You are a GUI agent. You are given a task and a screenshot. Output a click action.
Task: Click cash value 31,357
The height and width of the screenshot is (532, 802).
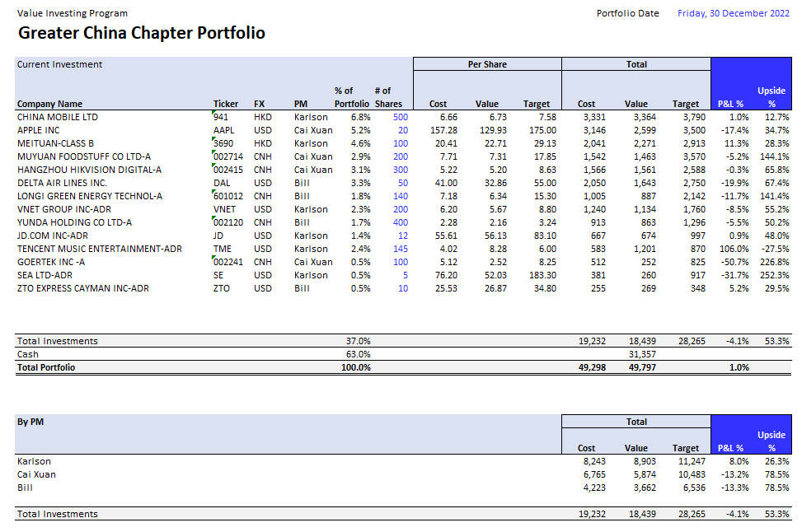point(642,355)
